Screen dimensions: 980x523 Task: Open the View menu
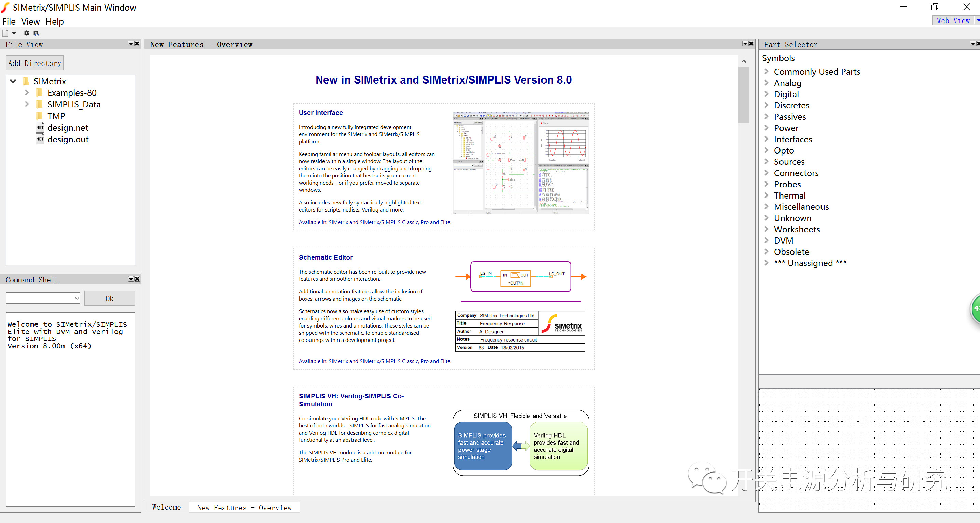(30, 22)
